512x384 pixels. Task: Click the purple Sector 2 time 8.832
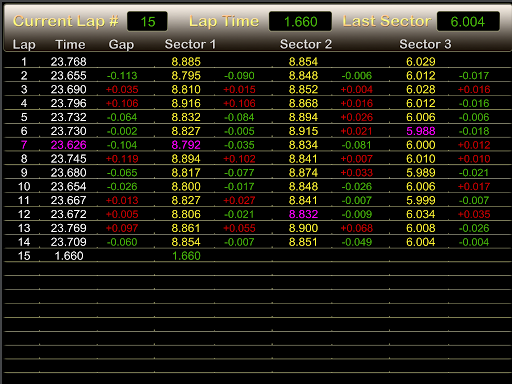click(303, 214)
